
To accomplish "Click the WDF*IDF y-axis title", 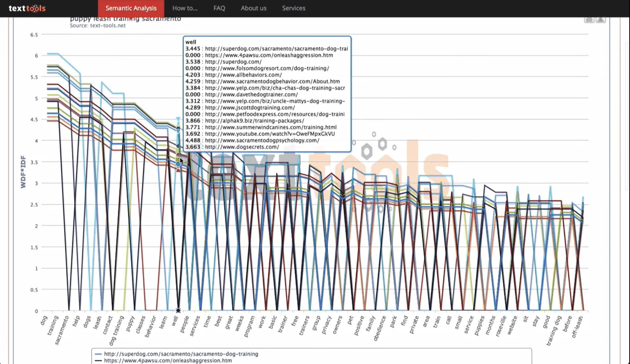I will point(23,172).
